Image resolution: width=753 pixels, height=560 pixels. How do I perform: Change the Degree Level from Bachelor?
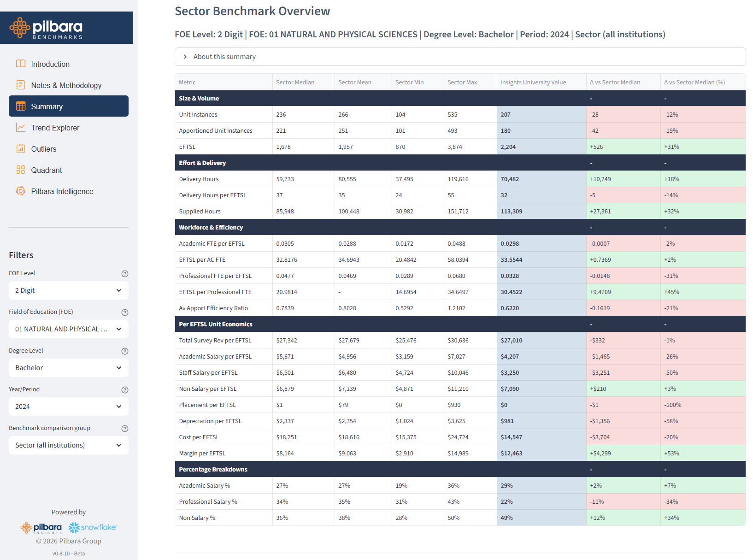click(68, 367)
